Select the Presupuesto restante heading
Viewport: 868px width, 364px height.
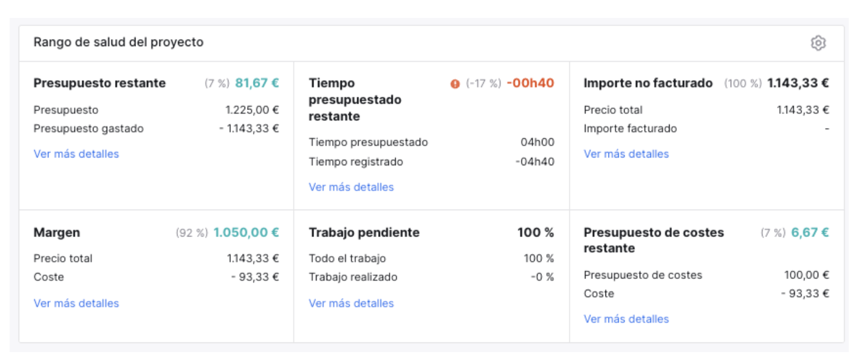pos(100,83)
